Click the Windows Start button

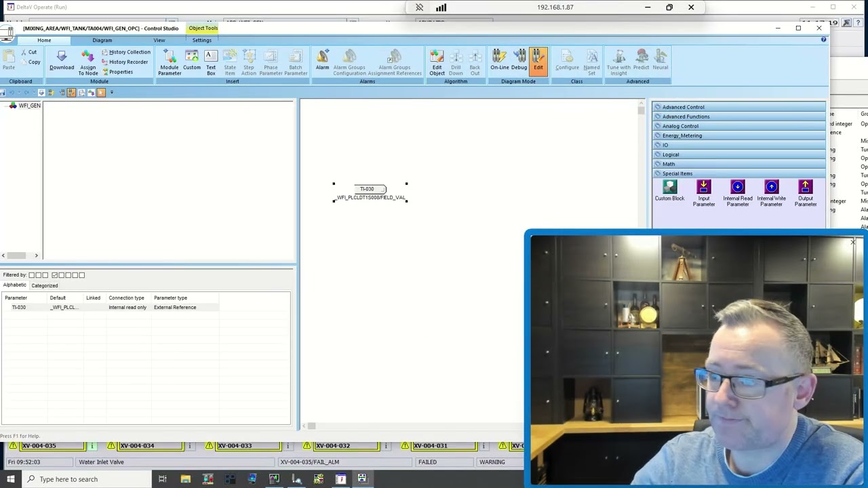pos(10,479)
